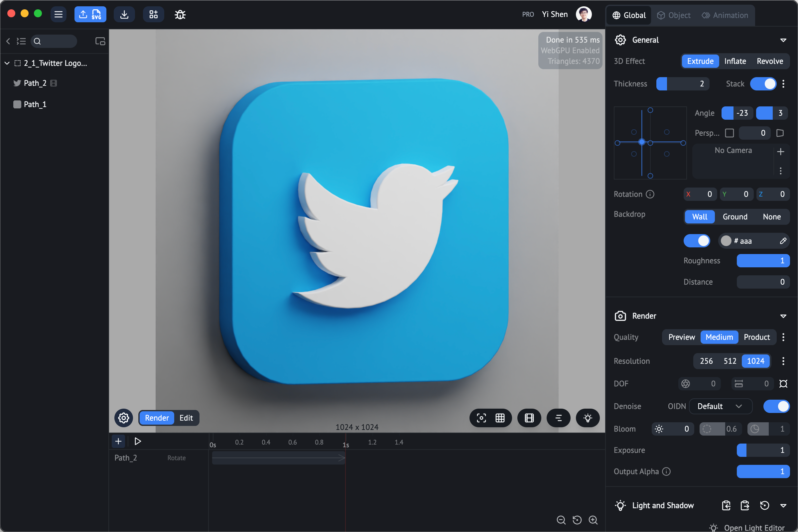This screenshot has height=532, width=798.
Task: Select Product quality
Action: click(x=757, y=337)
